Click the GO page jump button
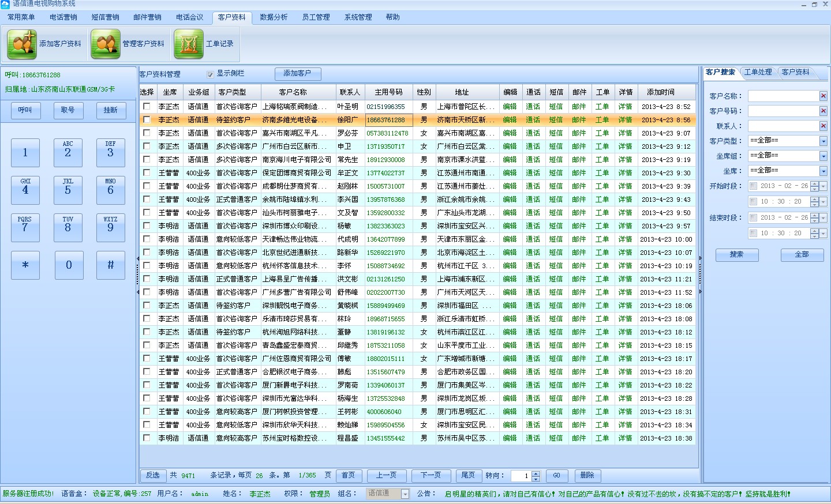831x504 pixels. tap(556, 476)
